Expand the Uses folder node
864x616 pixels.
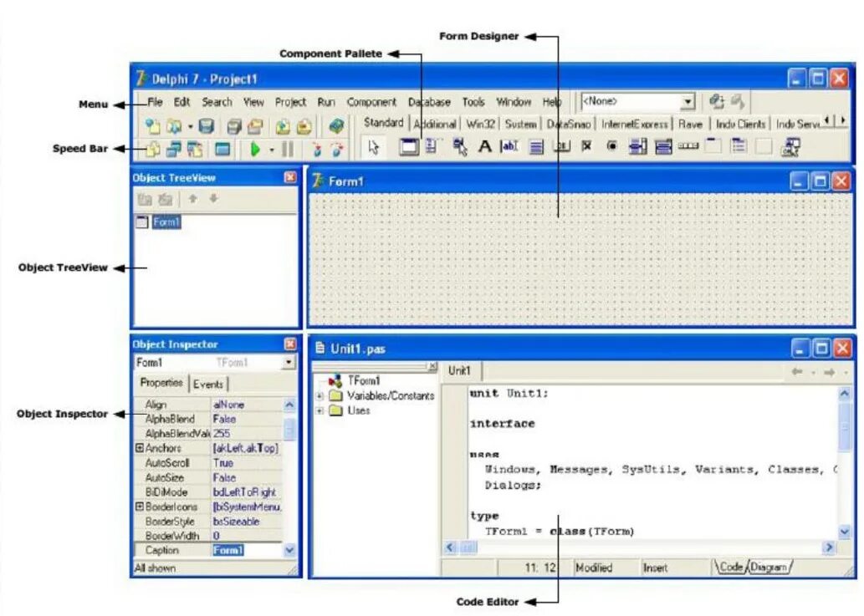coord(320,410)
